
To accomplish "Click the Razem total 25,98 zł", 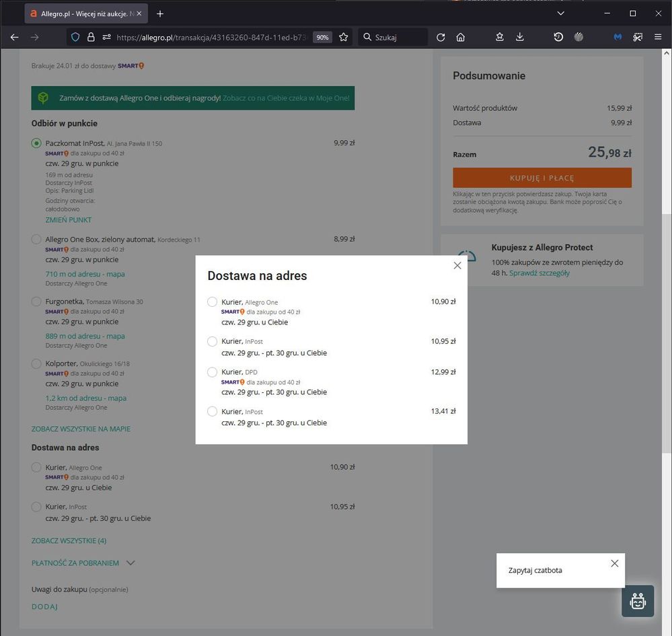I will (609, 152).
